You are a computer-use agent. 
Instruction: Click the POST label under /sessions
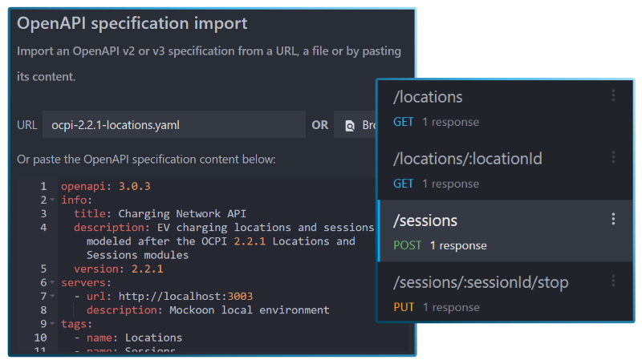click(x=407, y=245)
